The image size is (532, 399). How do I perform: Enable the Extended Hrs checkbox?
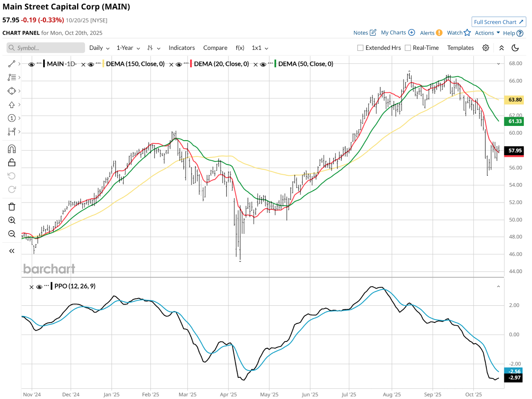(360, 48)
